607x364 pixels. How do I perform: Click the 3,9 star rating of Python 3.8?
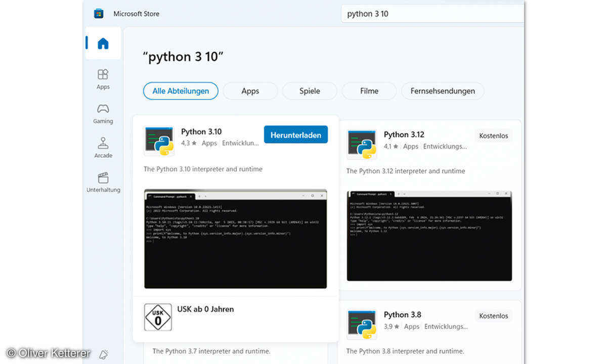392,327
